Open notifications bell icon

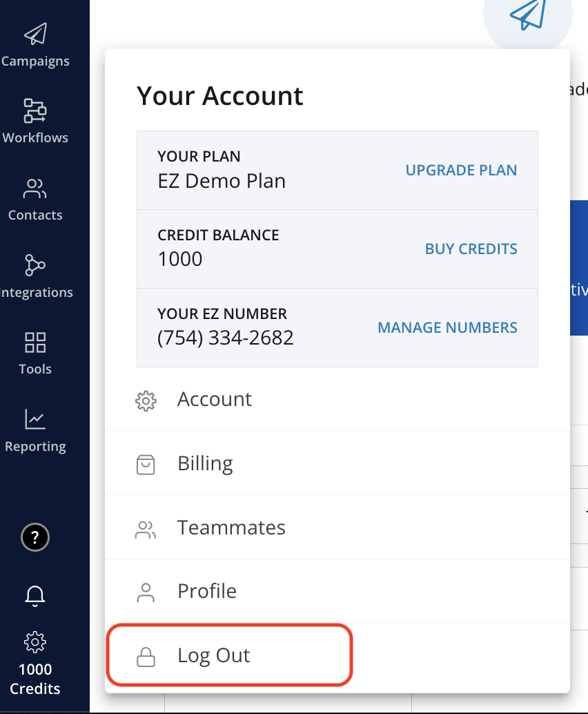click(35, 596)
